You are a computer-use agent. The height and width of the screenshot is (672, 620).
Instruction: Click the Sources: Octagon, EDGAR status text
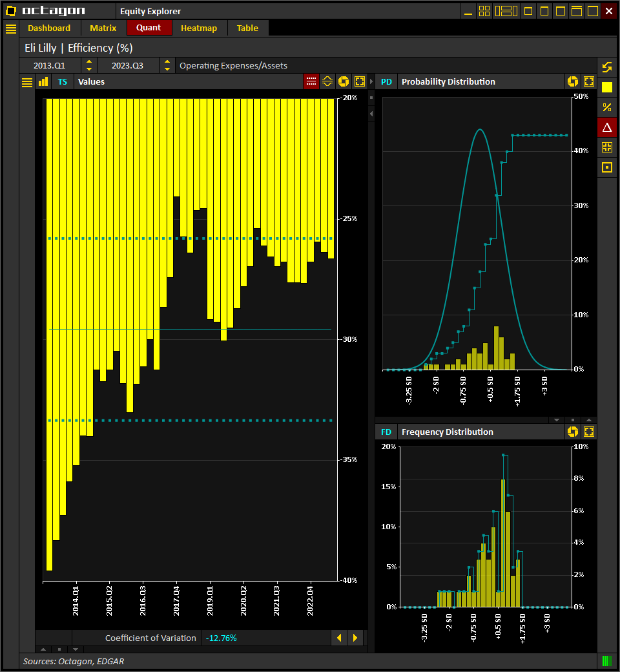pos(74,661)
